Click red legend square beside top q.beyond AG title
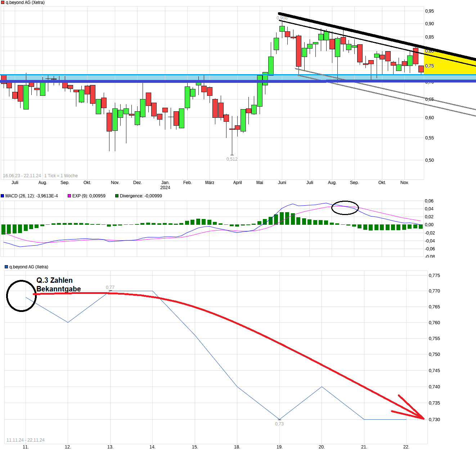 click(x=3, y=3)
